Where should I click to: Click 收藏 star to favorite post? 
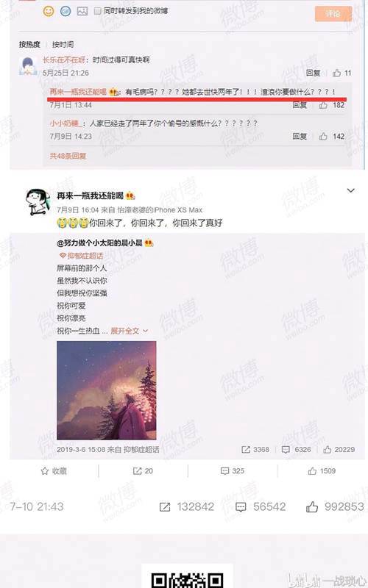coord(54,471)
